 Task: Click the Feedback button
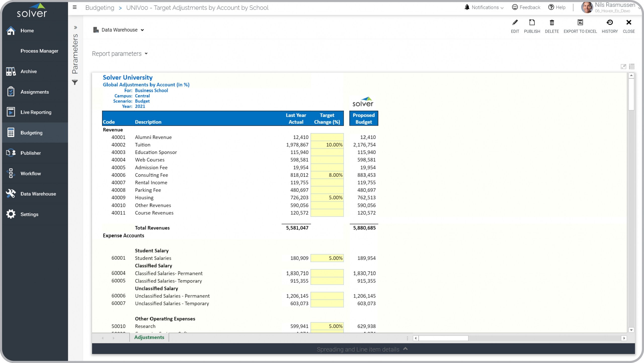[526, 7]
